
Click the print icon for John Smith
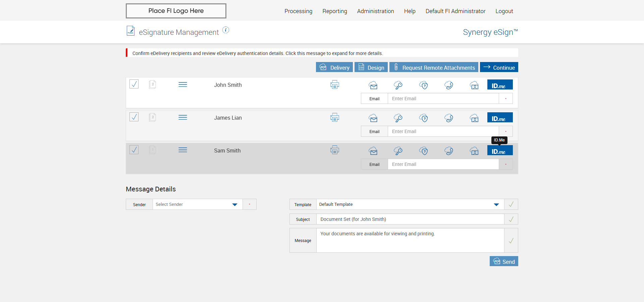(x=334, y=85)
